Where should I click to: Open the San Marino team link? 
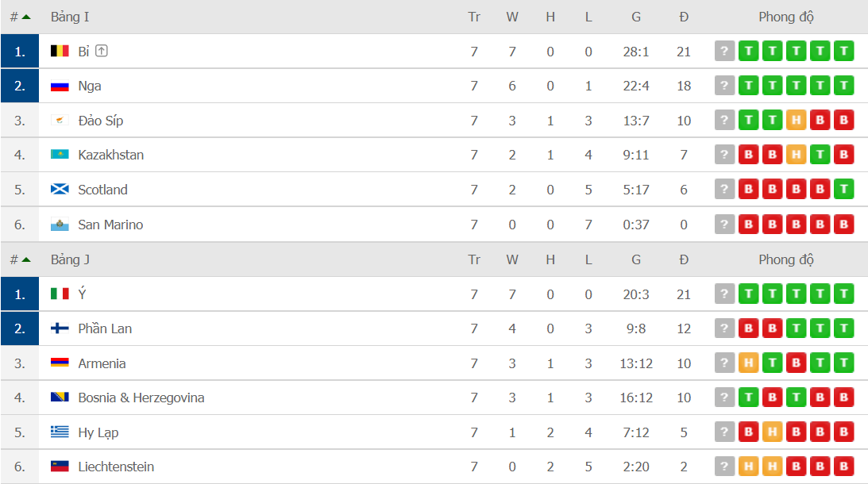click(x=110, y=225)
